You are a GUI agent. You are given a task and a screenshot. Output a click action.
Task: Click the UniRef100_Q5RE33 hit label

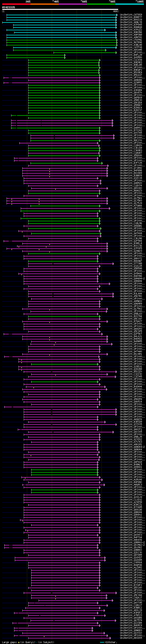click(131, 100)
